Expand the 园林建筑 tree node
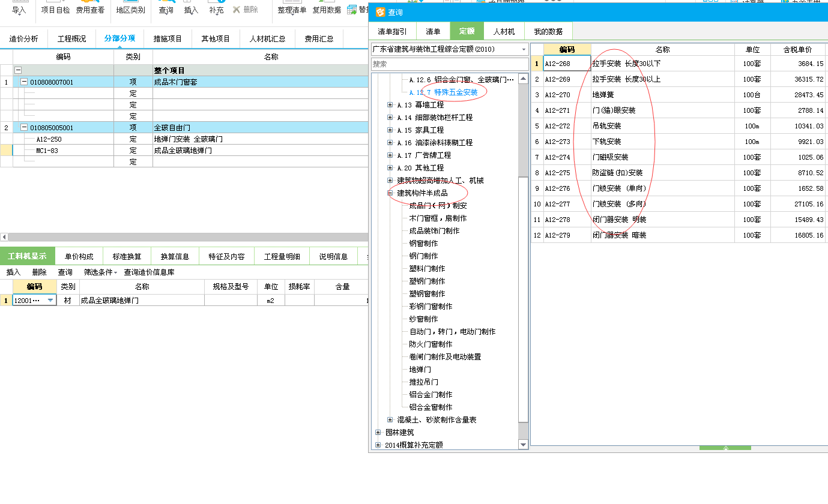This screenshot has width=828, height=504. click(378, 432)
